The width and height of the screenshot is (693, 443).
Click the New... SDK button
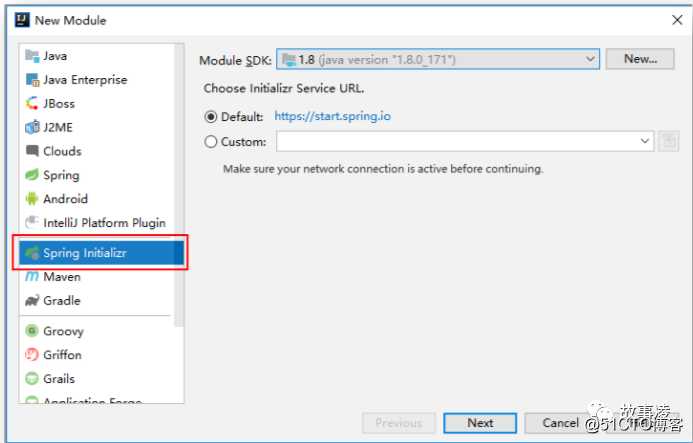640,59
